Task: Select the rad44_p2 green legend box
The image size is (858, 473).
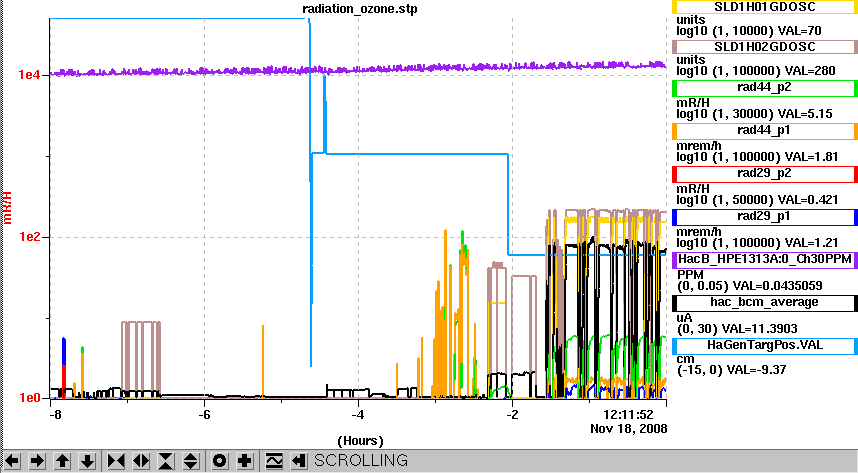Action: tap(764, 88)
